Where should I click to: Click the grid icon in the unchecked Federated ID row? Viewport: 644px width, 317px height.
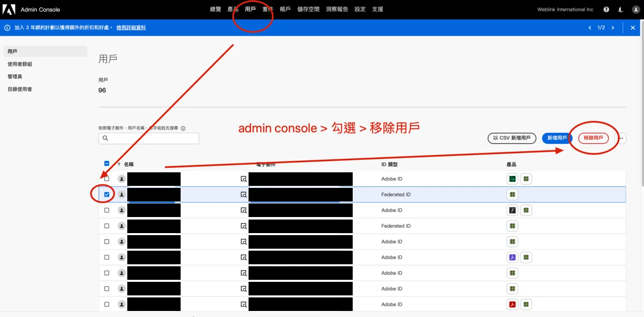click(512, 226)
